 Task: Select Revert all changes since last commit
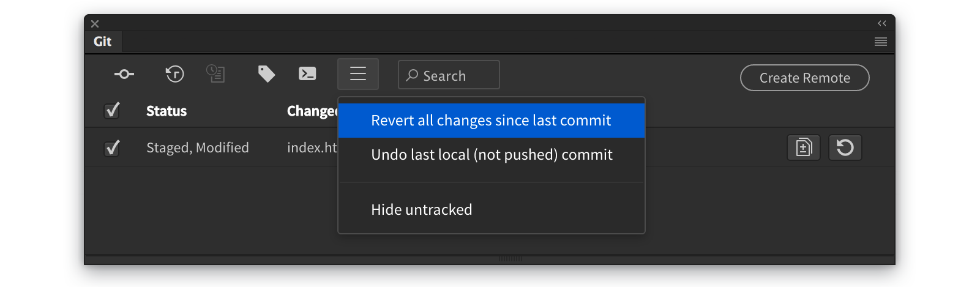(x=491, y=121)
